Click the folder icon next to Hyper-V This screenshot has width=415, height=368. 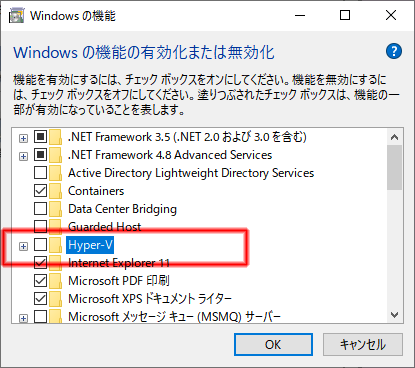[55, 245]
